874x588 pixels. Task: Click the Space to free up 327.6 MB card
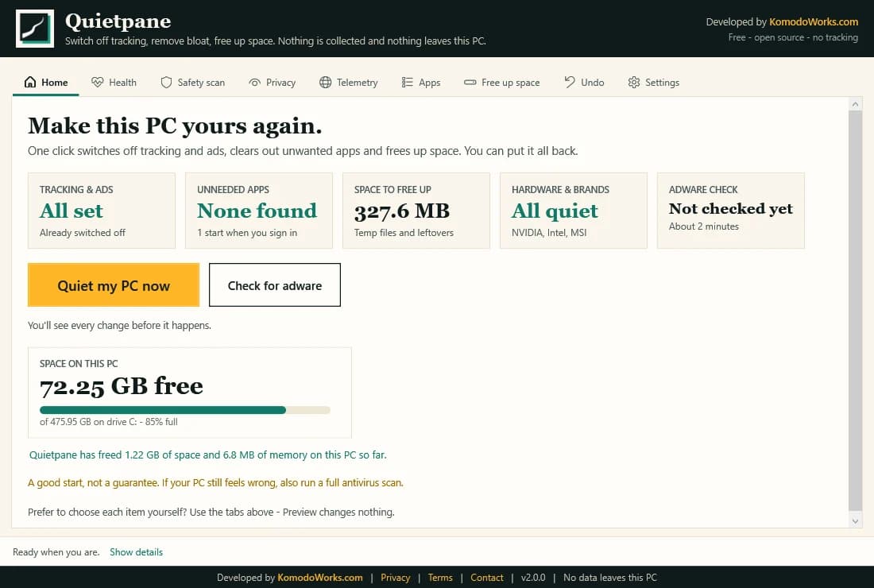click(416, 211)
